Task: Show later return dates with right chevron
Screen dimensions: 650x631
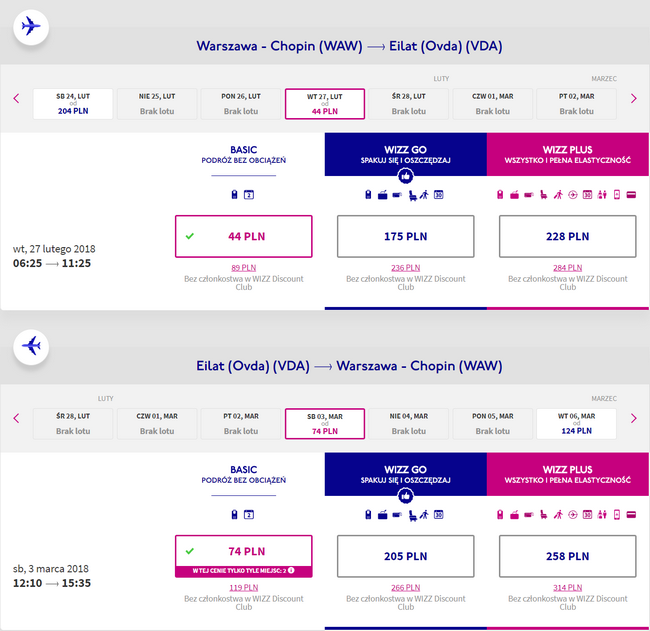Action: coord(633,418)
